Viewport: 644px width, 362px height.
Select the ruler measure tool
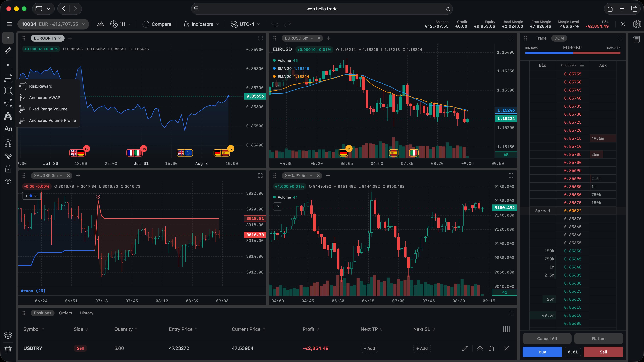[x=8, y=51]
